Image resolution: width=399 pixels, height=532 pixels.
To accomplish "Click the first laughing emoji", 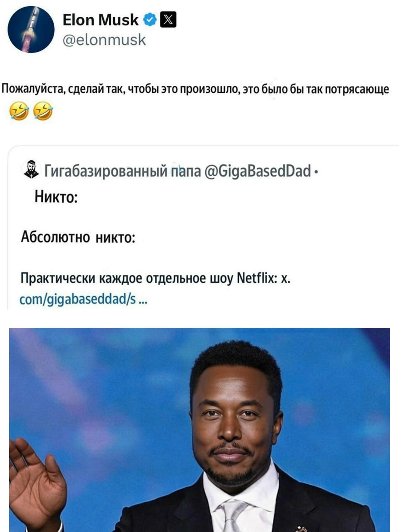I will pos(19,112).
